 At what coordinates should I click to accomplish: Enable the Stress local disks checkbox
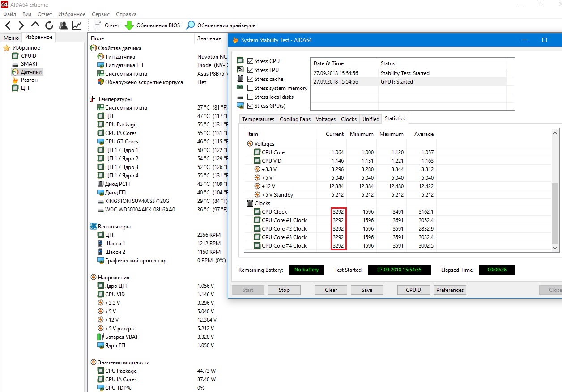[x=250, y=97]
